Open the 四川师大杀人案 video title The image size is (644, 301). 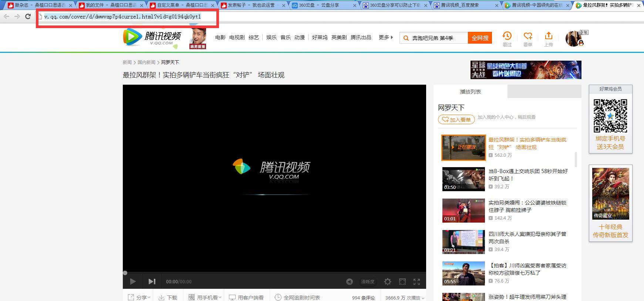point(527,238)
